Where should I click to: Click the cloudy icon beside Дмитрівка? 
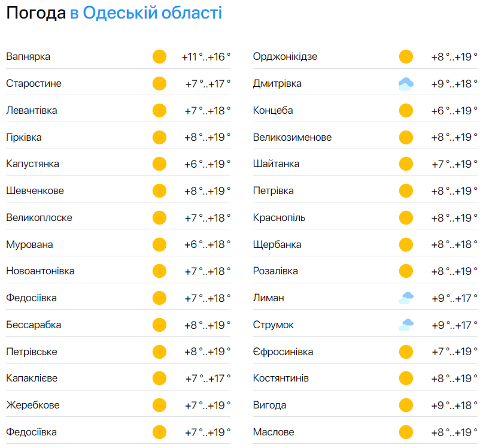406,84
